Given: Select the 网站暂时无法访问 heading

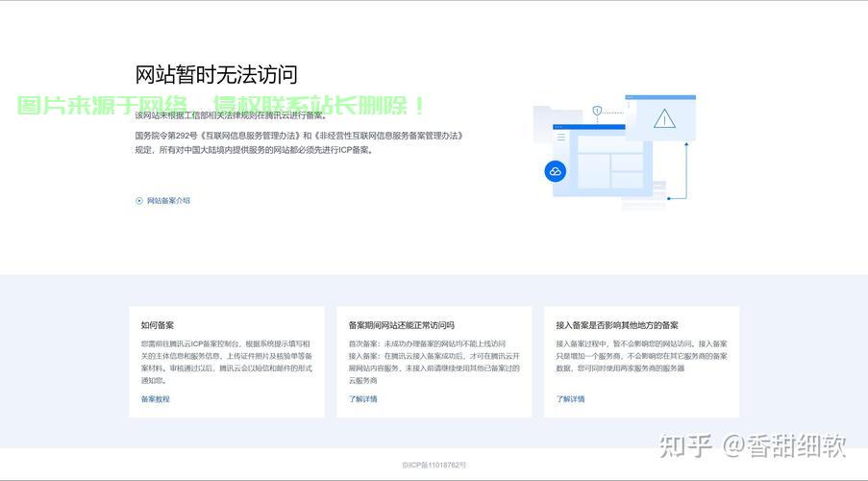Looking at the screenshot, I should (x=216, y=74).
